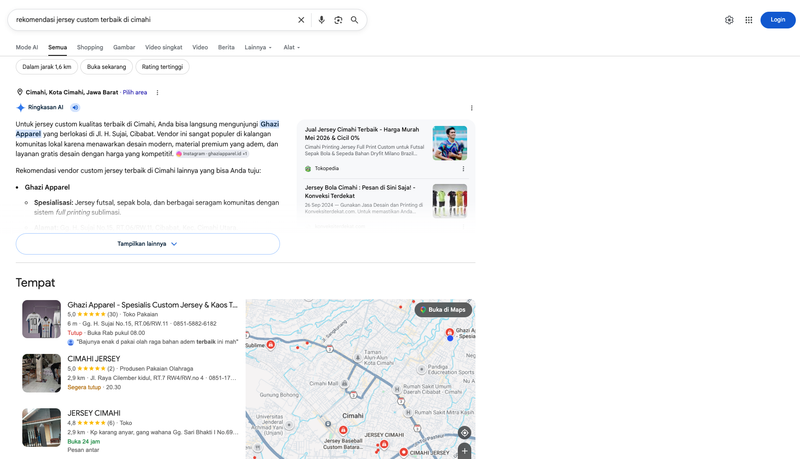Click the JERSEY CIMAHI map pin
This screenshot has width=800, height=459.
(x=384, y=445)
